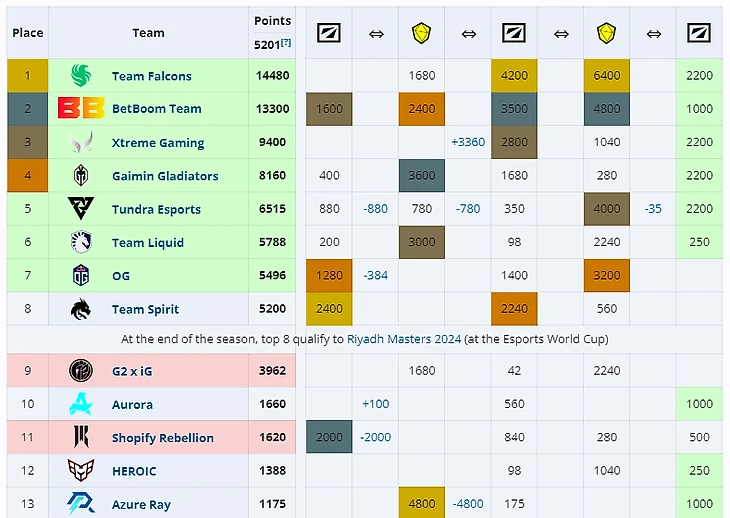730x518 pixels.
Task: Click Tundra's -880 points deduction
Action: click(x=375, y=209)
